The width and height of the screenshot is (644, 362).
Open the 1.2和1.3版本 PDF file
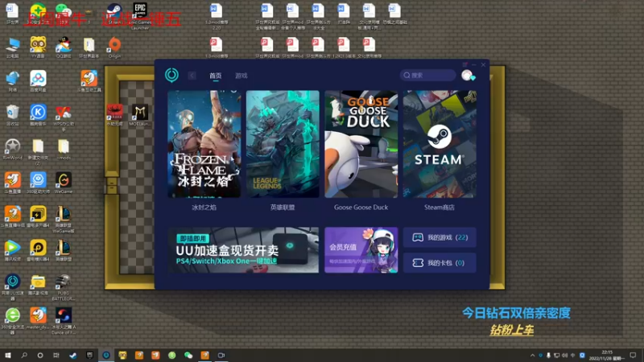click(344, 47)
